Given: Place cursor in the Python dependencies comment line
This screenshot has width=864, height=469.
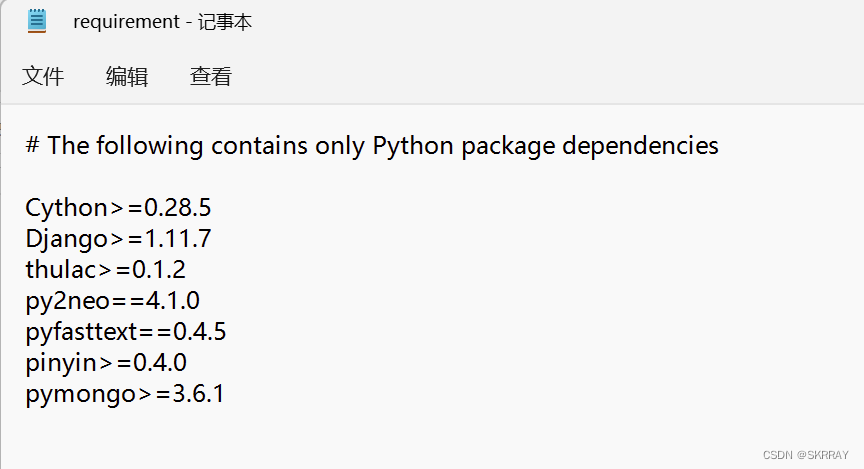Looking at the screenshot, I should 372,146.
